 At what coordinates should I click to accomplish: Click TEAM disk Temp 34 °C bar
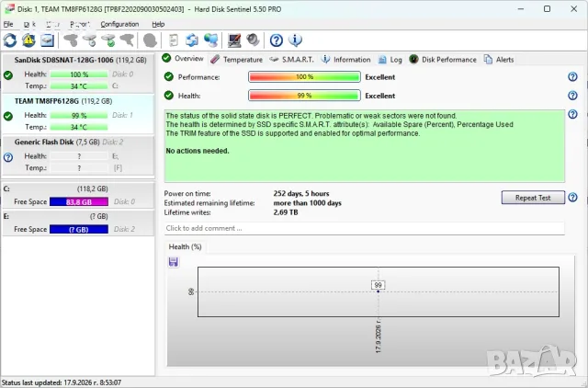[79, 127]
